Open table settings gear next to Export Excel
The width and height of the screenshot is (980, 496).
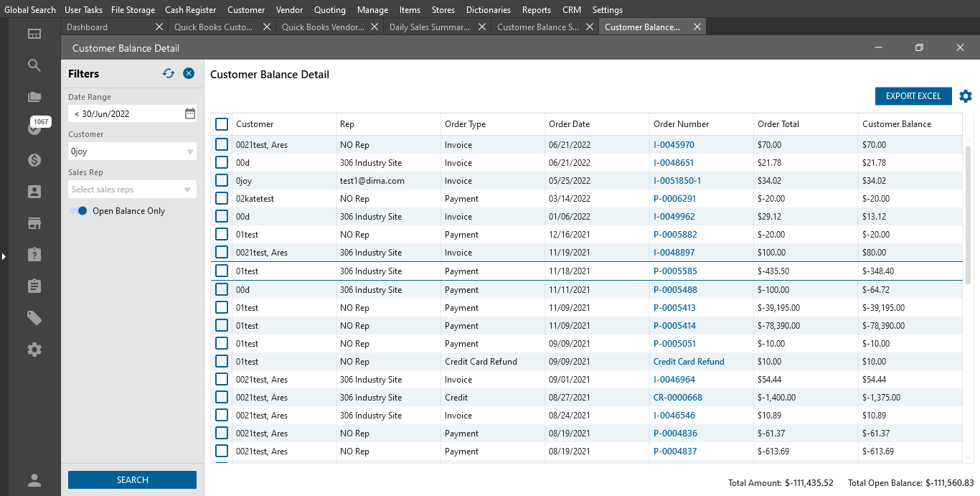(x=966, y=96)
